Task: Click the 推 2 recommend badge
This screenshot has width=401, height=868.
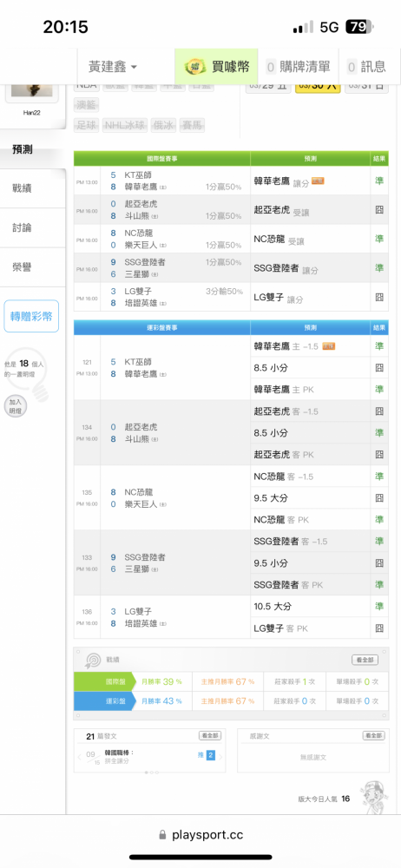Action: pyautogui.click(x=206, y=755)
